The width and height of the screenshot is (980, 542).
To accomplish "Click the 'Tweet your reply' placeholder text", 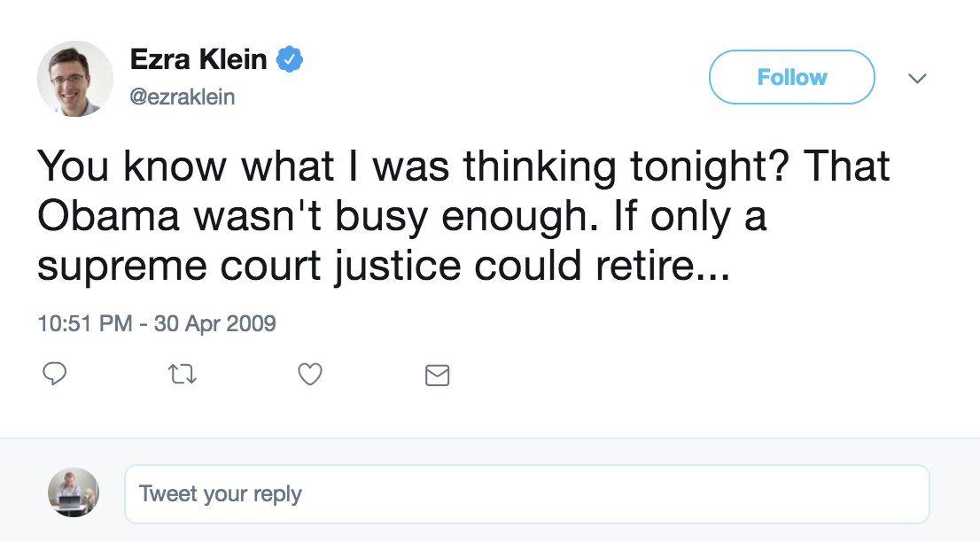I will coord(221,493).
